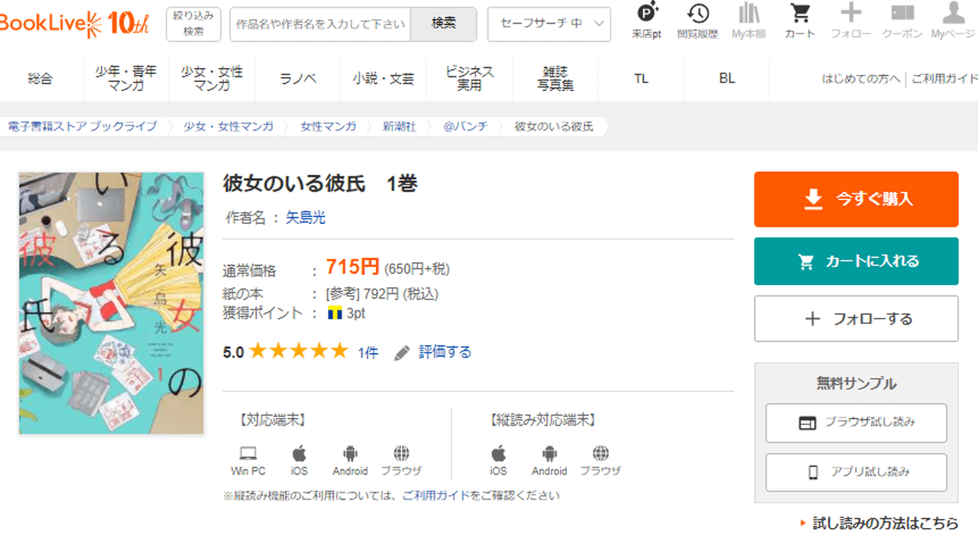This screenshot has height=560, width=978.
Task: Open the 小説・文芸 category tab
Action: pos(383,79)
